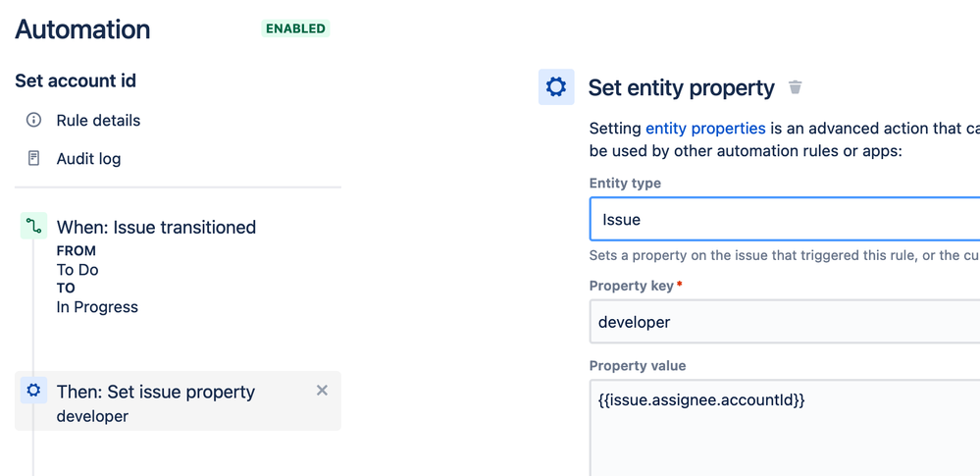
Task: Click the Set account id rule name
Action: pyautogui.click(x=75, y=80)
